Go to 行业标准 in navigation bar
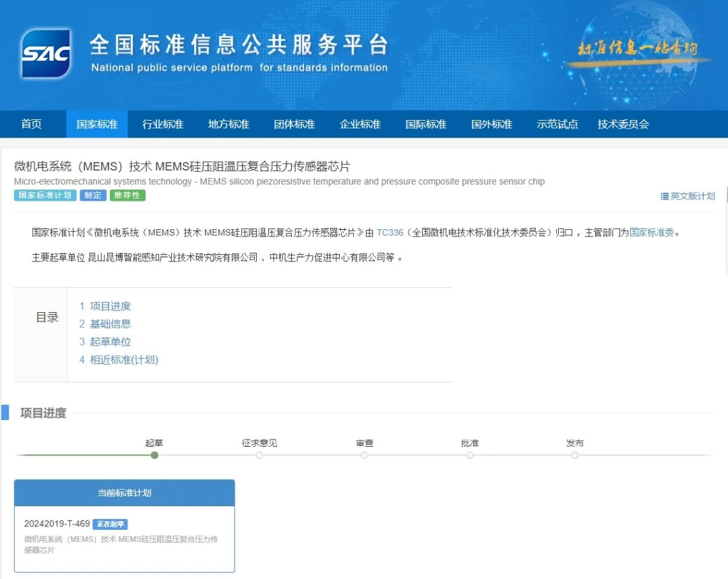 pos(162,124)
